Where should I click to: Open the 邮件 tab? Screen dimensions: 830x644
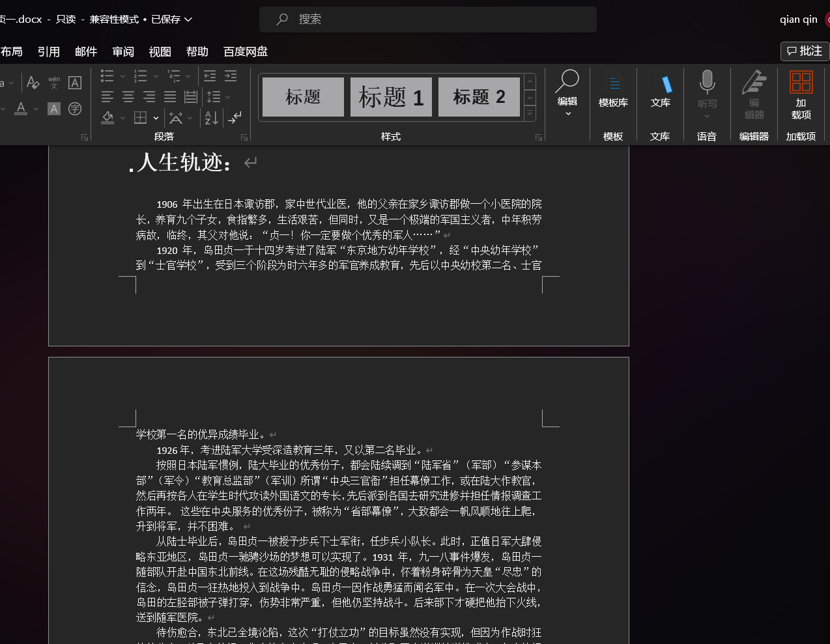coord(86,51)
